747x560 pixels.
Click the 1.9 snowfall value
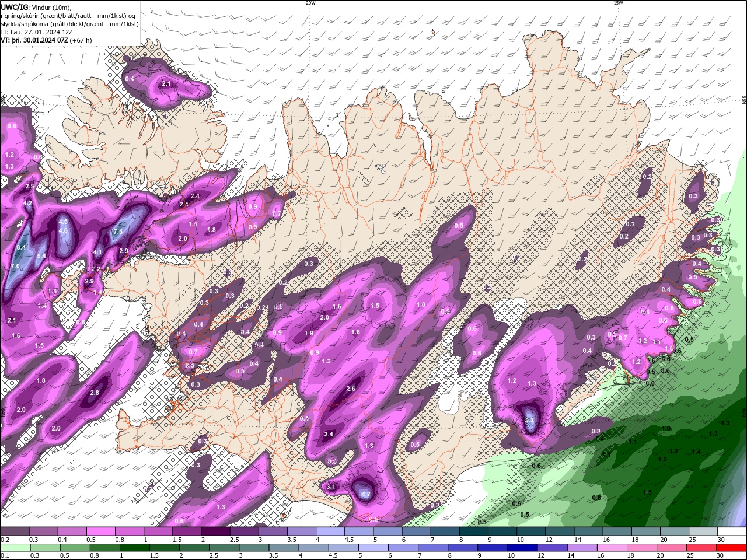(x=309, y=333)
